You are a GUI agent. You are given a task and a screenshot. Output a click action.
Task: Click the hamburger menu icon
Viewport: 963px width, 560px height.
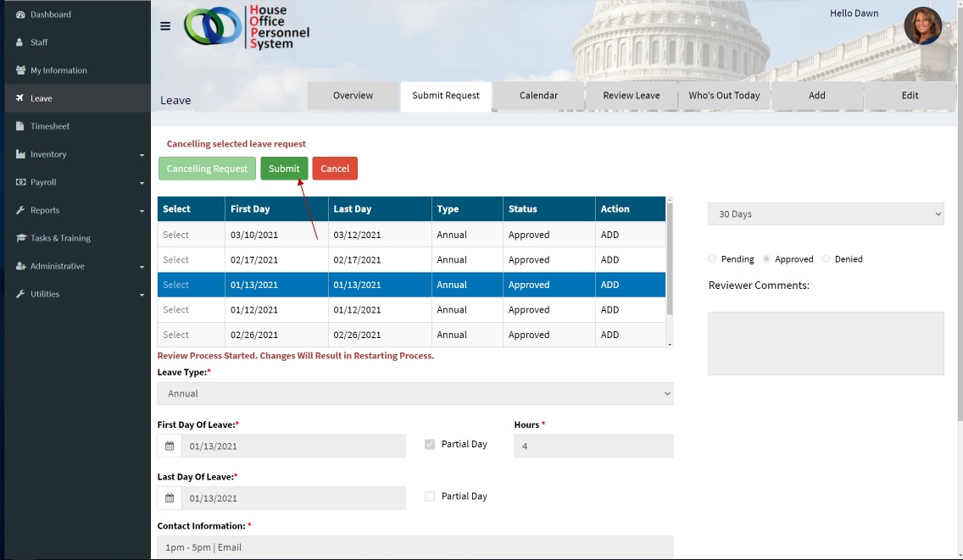pos(165,26)
